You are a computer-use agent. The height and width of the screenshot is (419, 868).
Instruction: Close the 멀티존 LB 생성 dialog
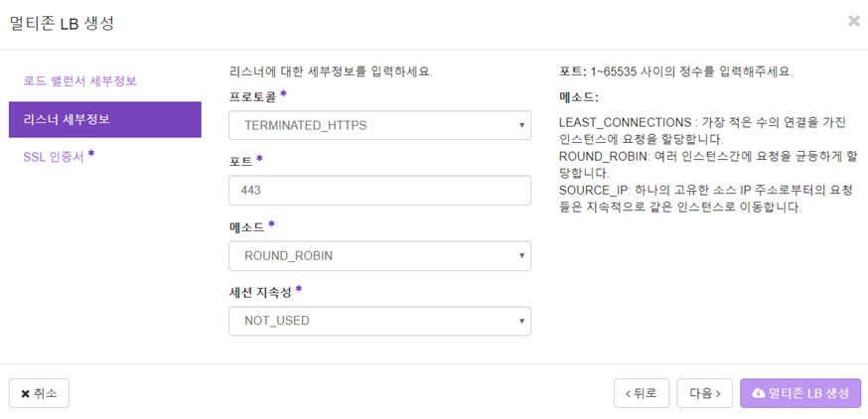pyautogui.click(x=854, y=22)
